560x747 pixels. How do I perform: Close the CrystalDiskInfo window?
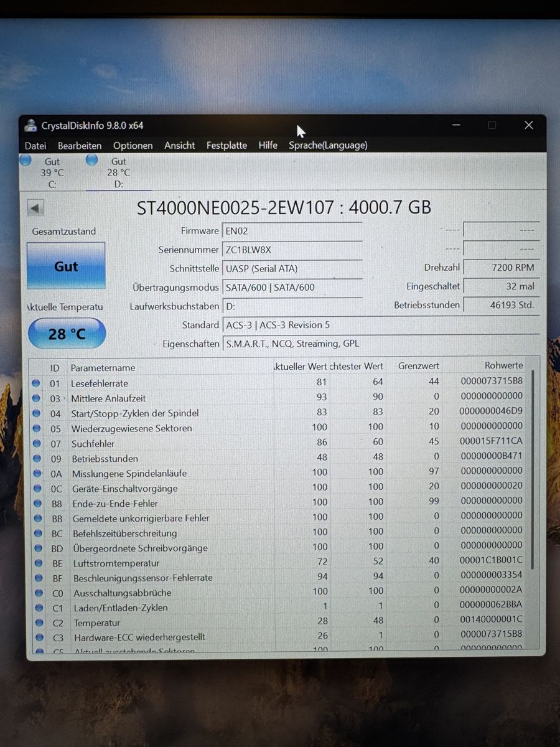tap(528, 125)
